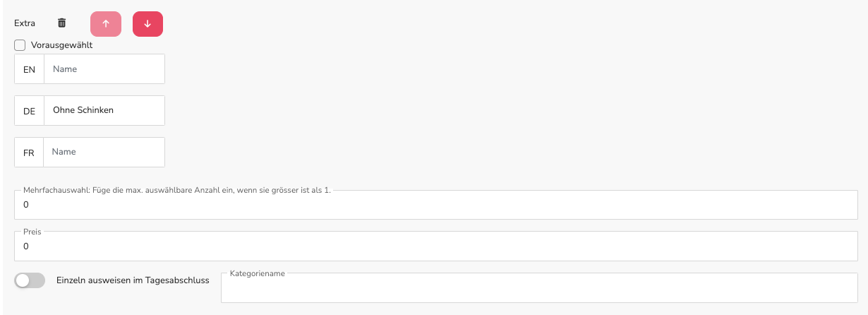Screen dimensions: 868x315
Task: Click the DE language prefix
Action: pos(29,111)
